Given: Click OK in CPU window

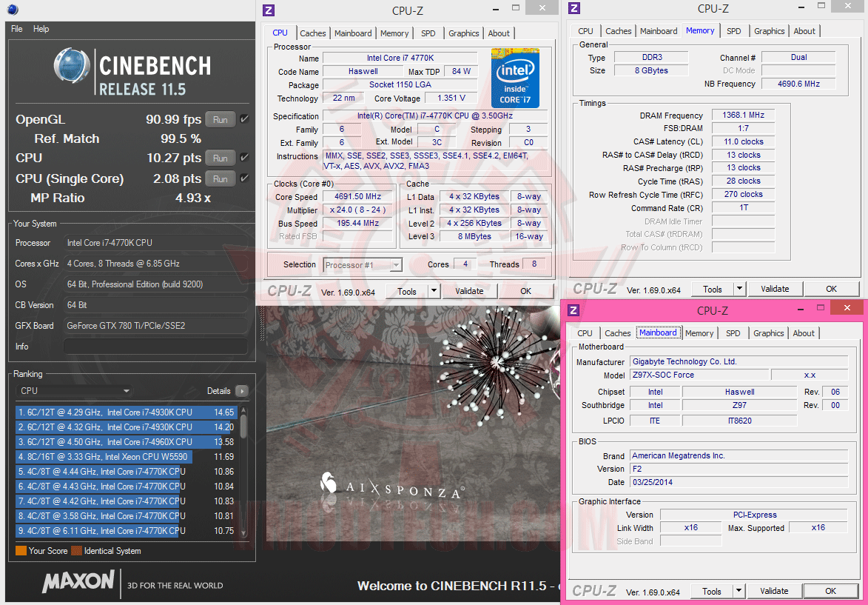Looking at the screenshot, I should [x=526, y=292].
